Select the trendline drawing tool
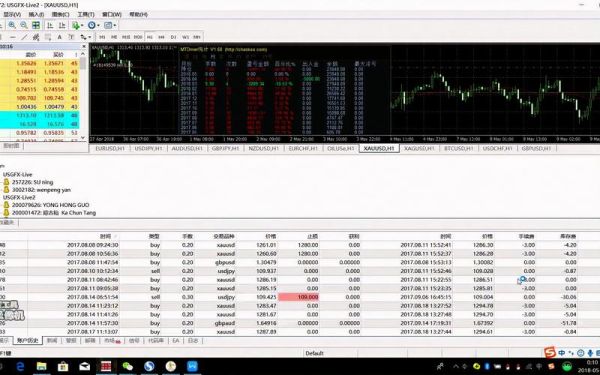Viewport: 600px width, 375px height. coord(24,37)
